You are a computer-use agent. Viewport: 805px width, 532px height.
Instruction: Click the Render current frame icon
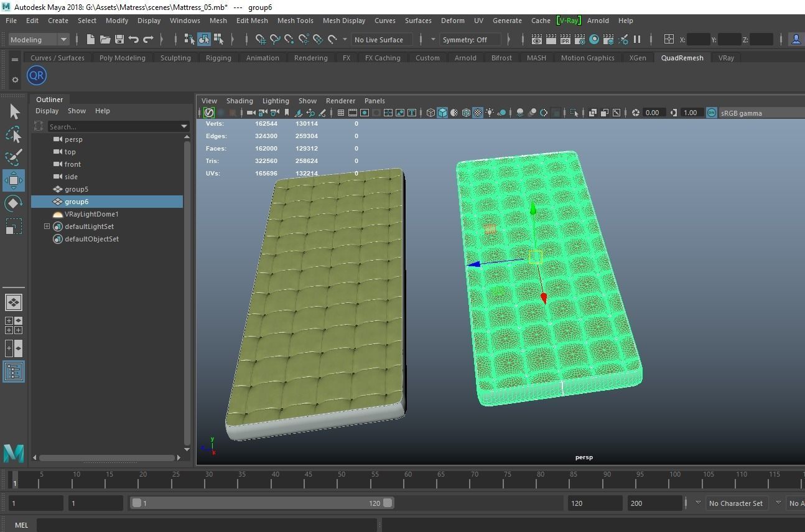pos(551,39)
